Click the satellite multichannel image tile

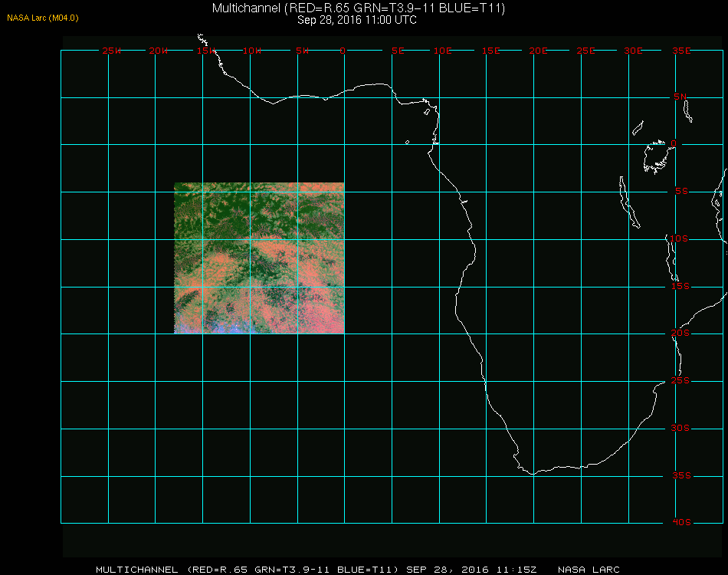[259, 258]
